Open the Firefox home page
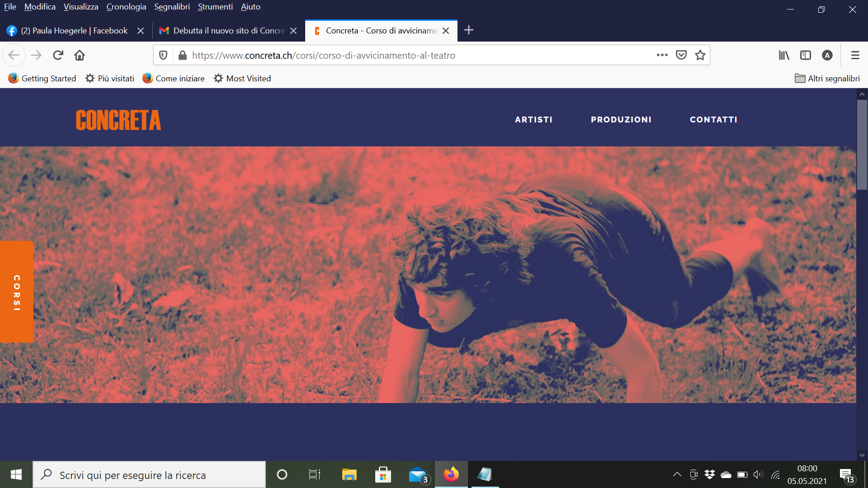This screenshot has width=868, height=488. [80, 55]
